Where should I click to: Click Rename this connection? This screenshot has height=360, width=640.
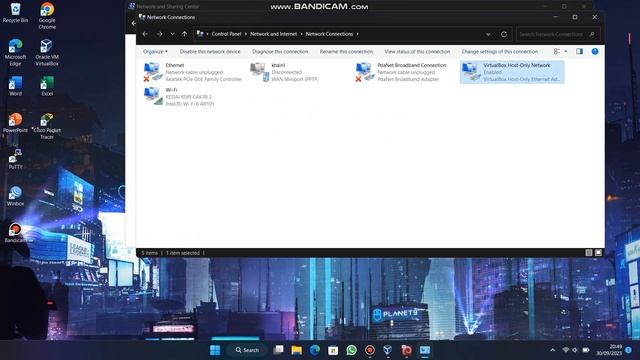(x=346, y=52)
